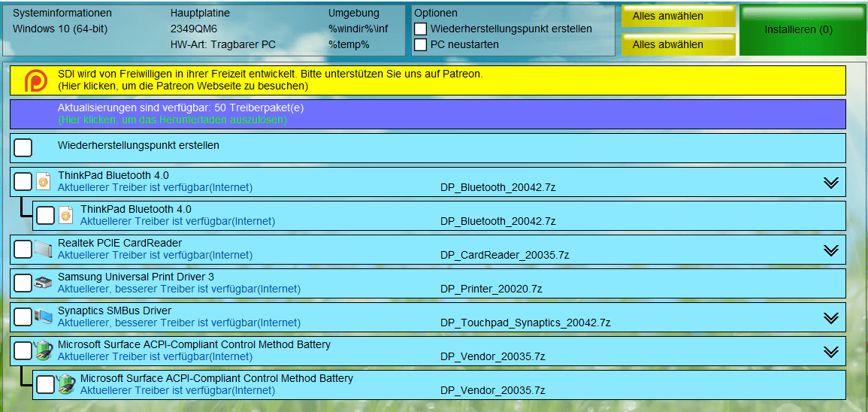Click DP_Vendor_20035.7z in indented battery row
Viewport: 868px width, 412px height.
(493, 390)
